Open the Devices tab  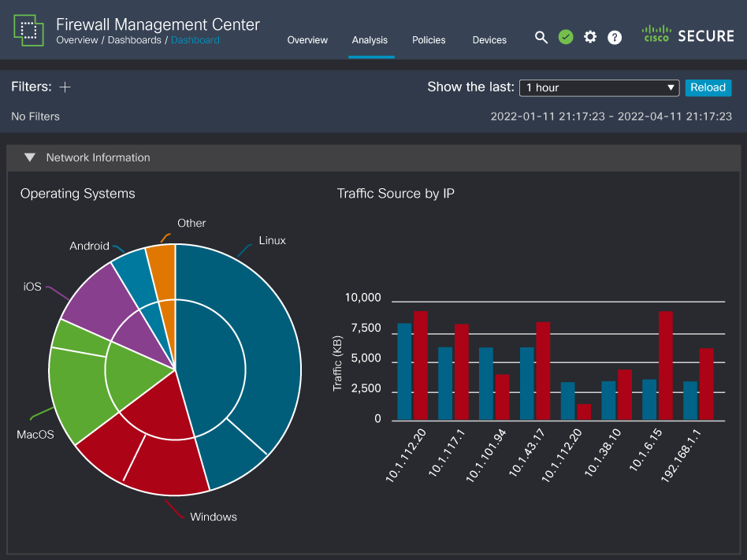click(489, 39)
